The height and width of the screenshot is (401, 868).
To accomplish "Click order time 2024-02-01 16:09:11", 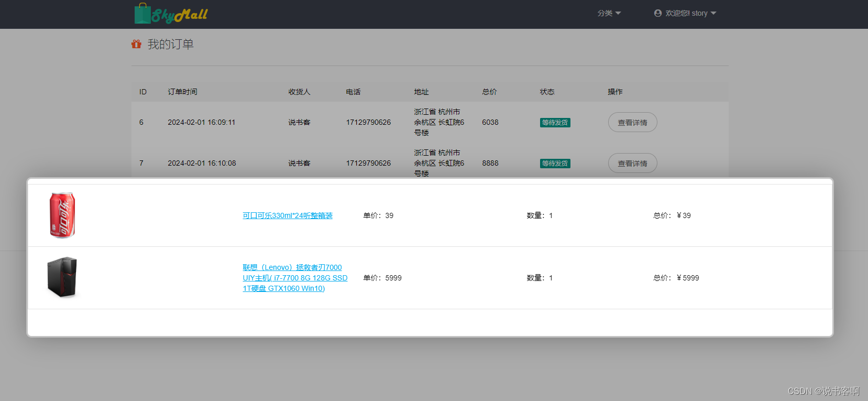I will (202, 122).
